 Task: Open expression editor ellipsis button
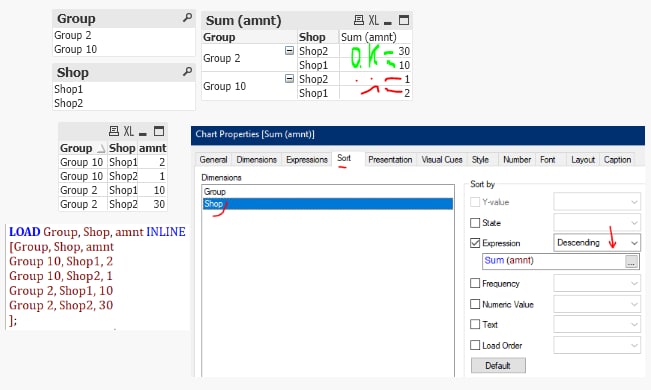coord(631,261)
